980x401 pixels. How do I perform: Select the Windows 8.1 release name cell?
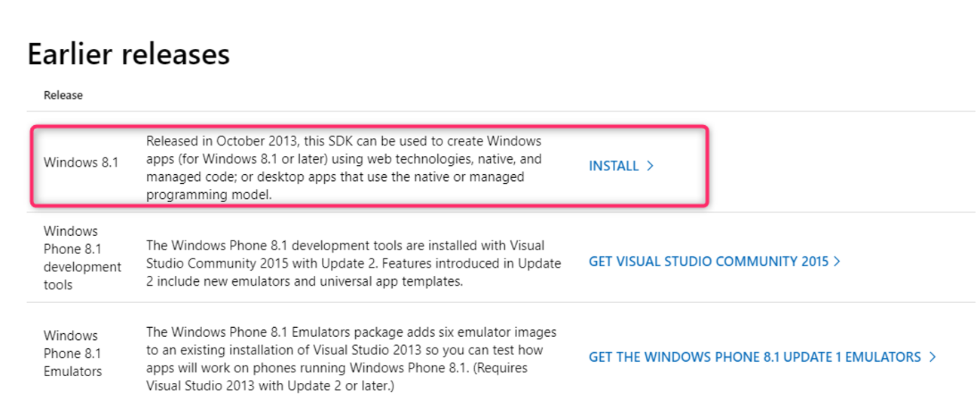click(x=81, y=162)
